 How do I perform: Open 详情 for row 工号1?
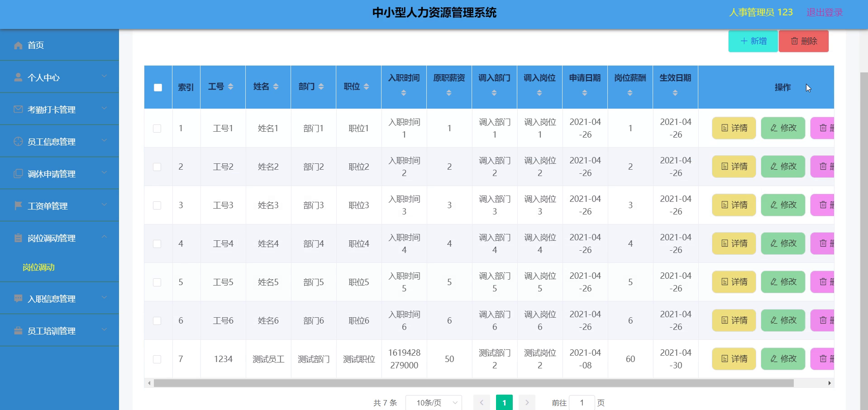(734, 128)
